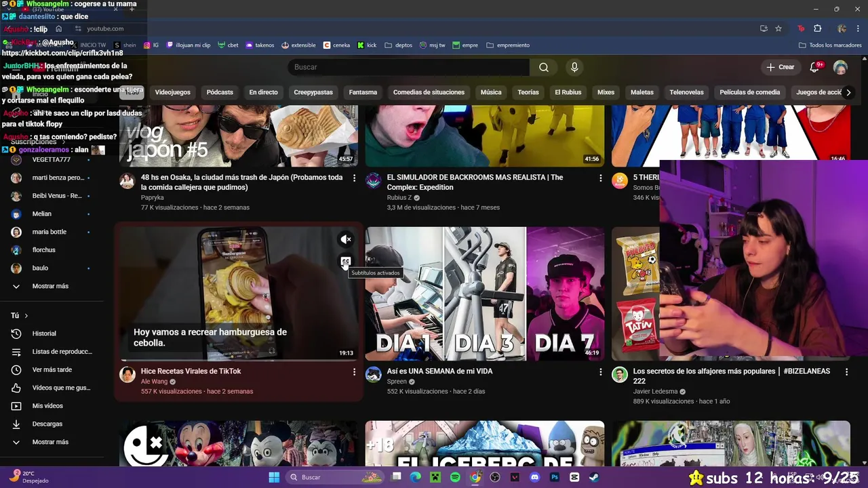Select the Creepypastas chip
The image size is (868, 488).
pos(313,92)
